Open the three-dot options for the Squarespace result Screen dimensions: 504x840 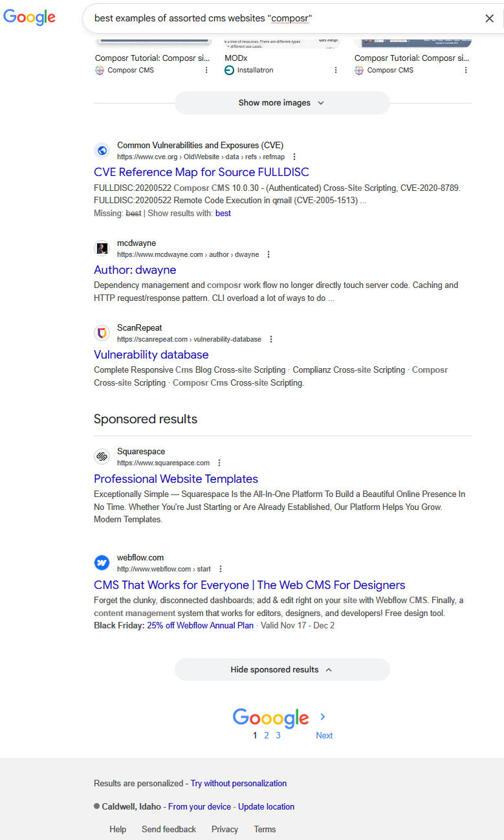pos(219,462)
